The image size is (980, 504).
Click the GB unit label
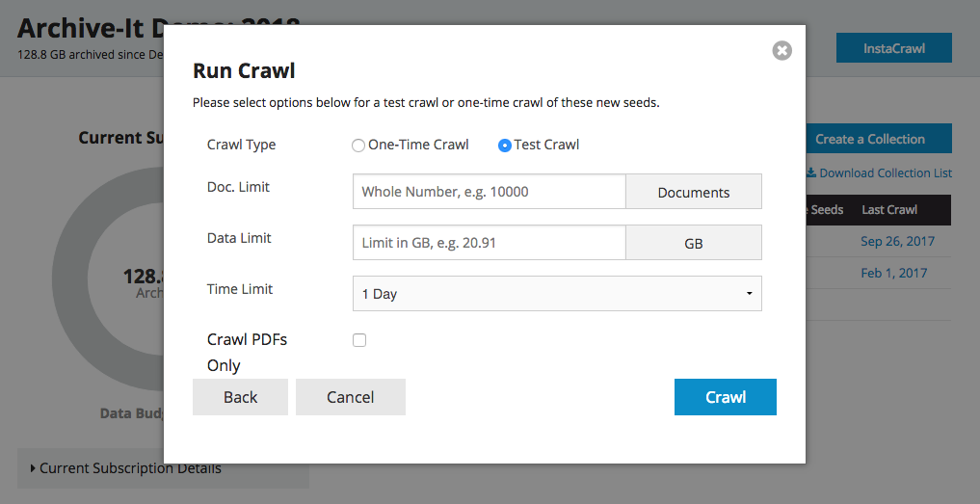693,243
